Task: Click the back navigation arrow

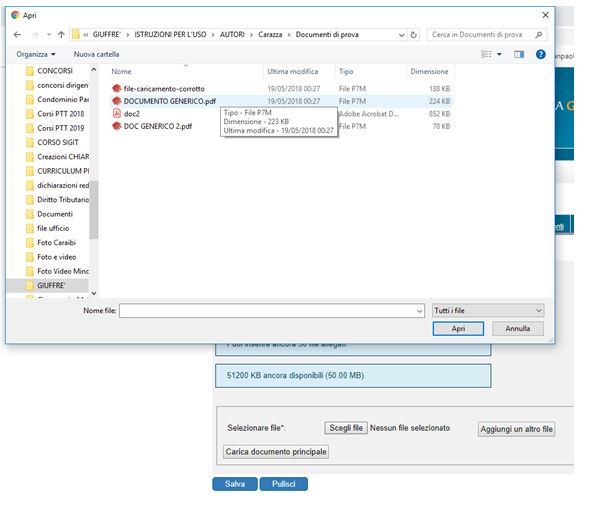Action: pyautogui.click(x=15, y=34)
